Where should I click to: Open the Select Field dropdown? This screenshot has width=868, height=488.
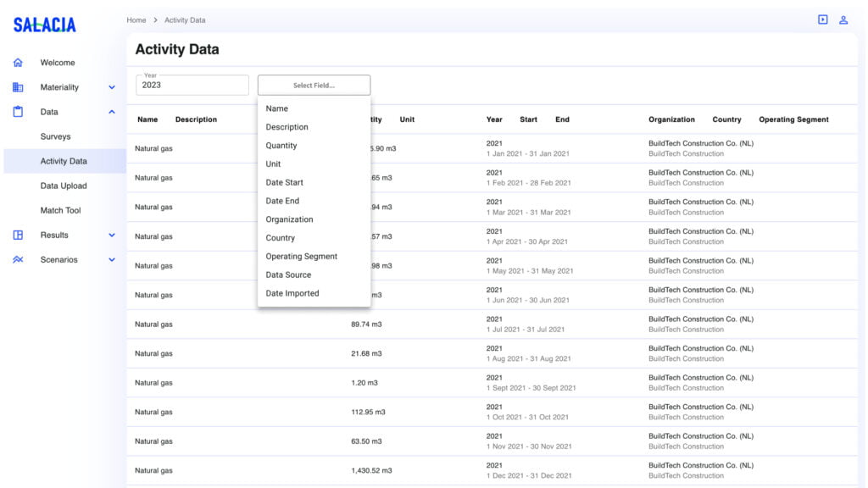tap(314, 86)
